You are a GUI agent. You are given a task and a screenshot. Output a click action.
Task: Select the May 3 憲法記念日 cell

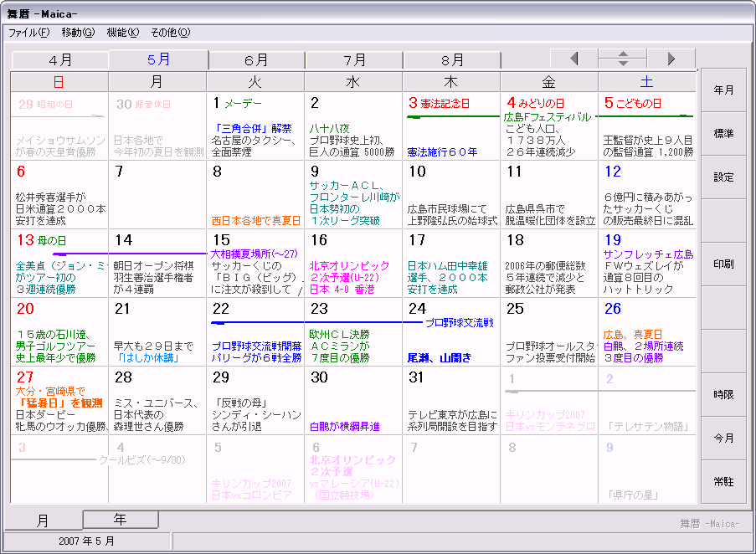click(451, 126)
